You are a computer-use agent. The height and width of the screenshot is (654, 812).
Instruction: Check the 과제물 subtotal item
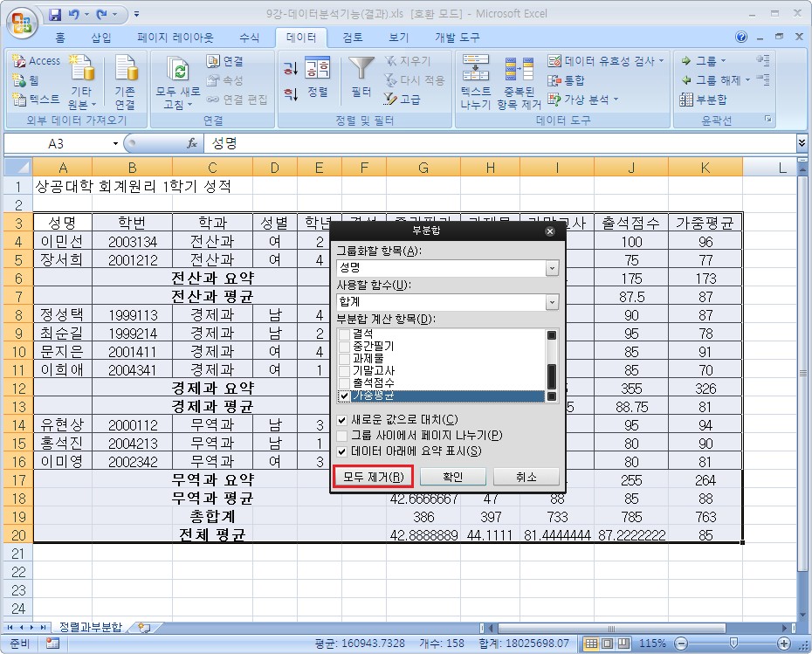344,359
